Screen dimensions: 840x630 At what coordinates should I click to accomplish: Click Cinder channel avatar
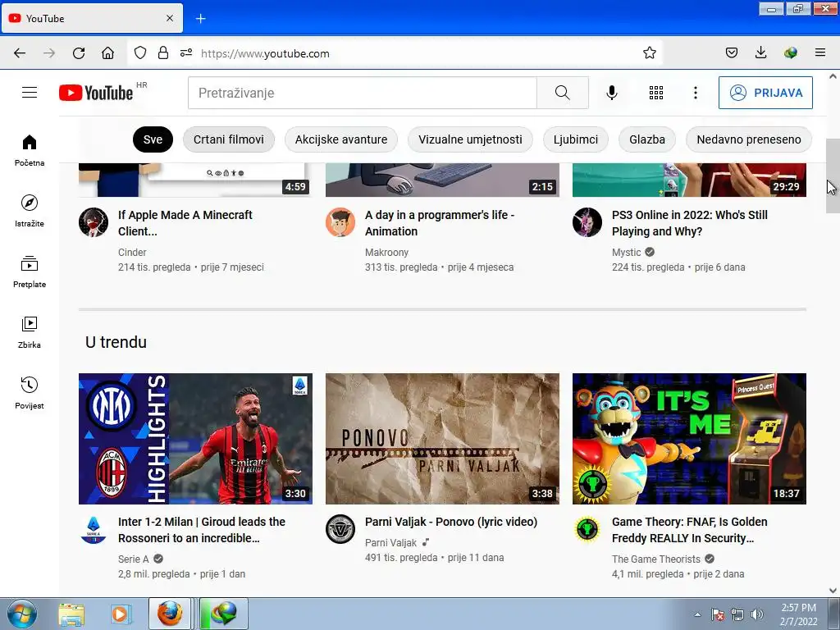coord(94,222)
